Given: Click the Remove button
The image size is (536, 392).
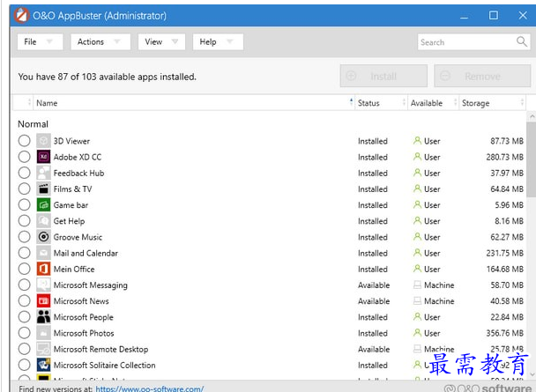Looking at the screenshot, I should click(x=482, y=76).
